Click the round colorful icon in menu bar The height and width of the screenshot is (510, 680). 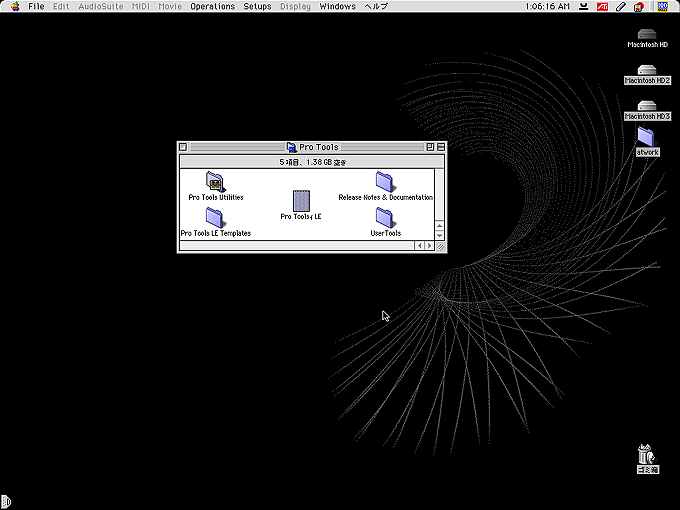639,7
